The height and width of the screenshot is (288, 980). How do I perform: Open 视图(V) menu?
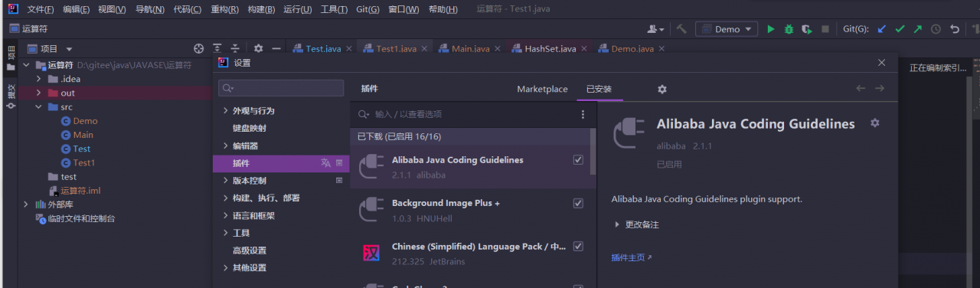click(113, 9)
